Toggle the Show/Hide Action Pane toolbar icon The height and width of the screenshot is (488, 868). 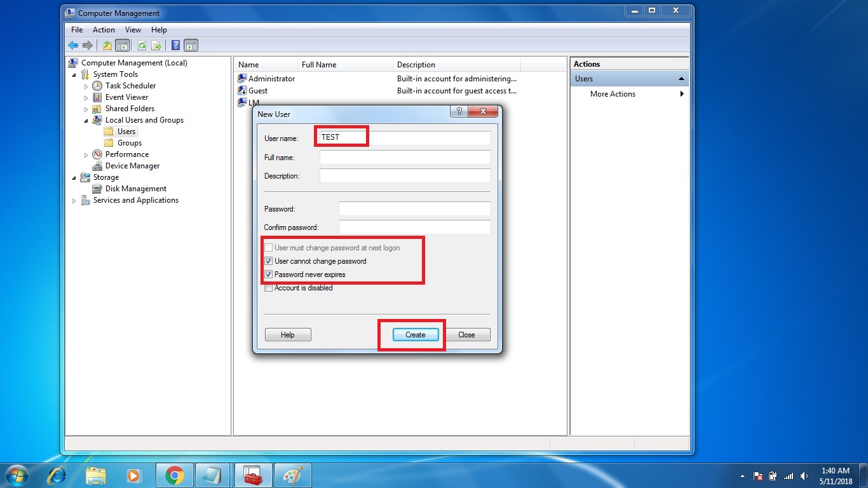(x=191, y=45)
